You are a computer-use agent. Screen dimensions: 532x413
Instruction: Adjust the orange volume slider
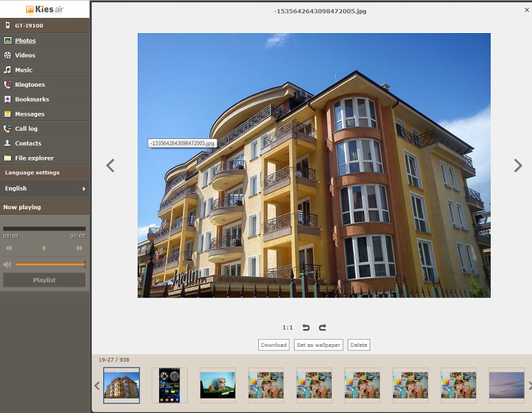(x=50, y=264)
